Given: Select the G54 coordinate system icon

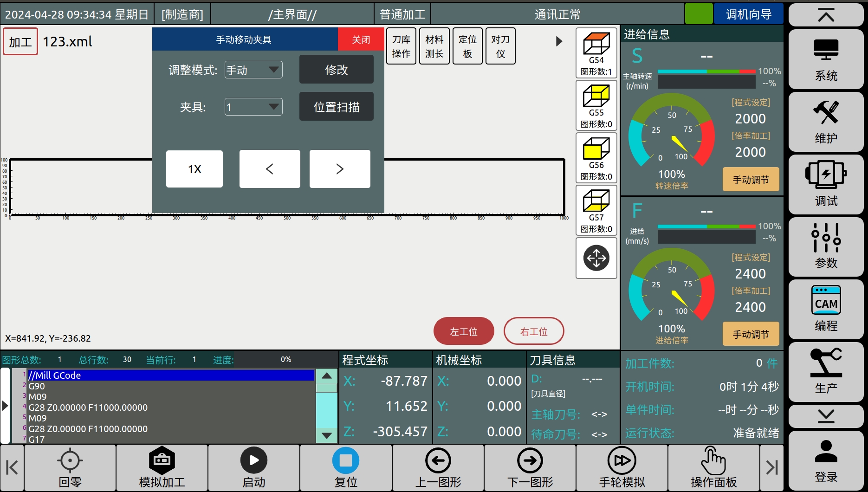Looking at the screenshot, I should tap(596, 53).
